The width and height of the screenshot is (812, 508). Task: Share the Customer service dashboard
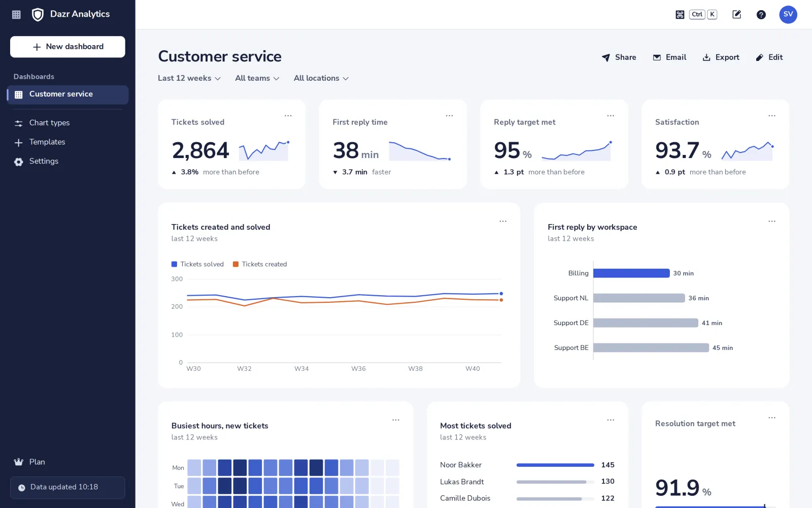point(619,57)
